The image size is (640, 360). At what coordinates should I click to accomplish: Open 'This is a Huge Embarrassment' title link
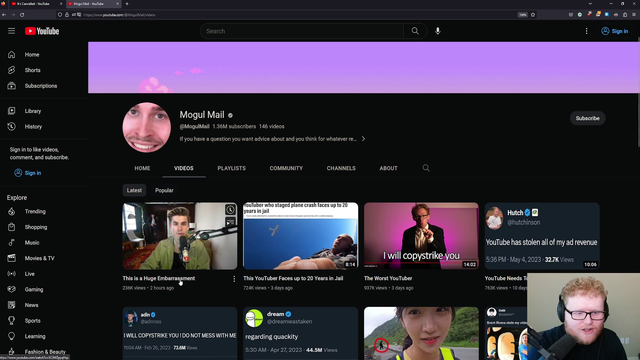click(x=159, y=278)
